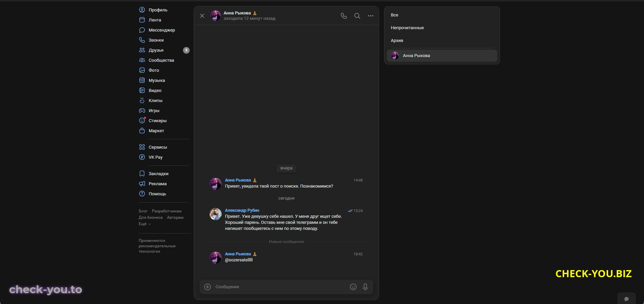Open the Разработчикам footer link
Viewport: 644px width, 304px height.
(167, 211)
